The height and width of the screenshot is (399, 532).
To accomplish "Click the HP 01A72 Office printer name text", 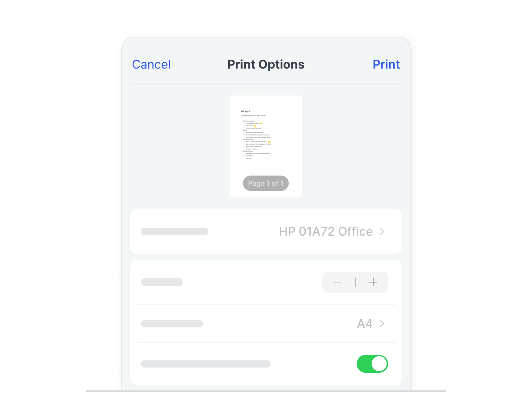I will point(326,232).
